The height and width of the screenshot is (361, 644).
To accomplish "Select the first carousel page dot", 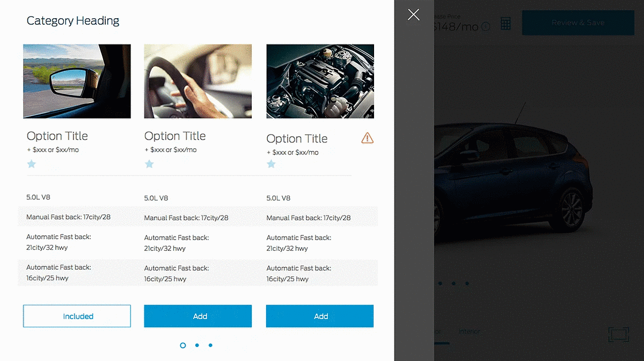I will (183, 345).
